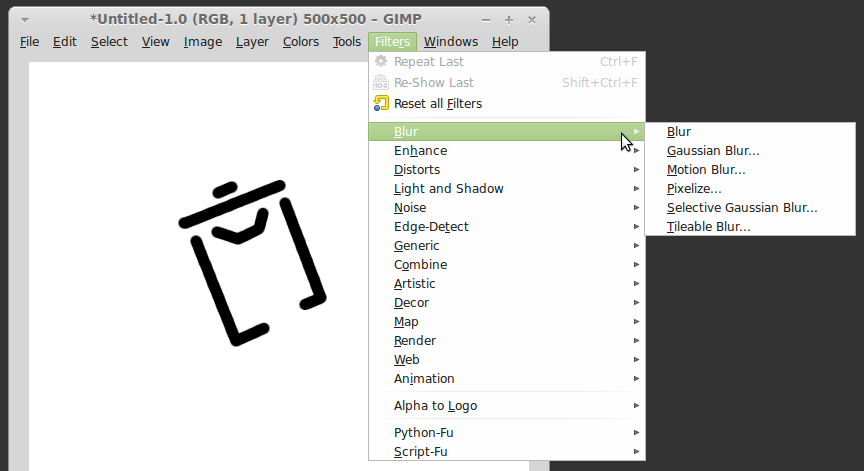Image resolution: width=864 pixels, height=471 pixels.
Task: Expand the Blur submenu entry
Action: (x=506, y=132)
